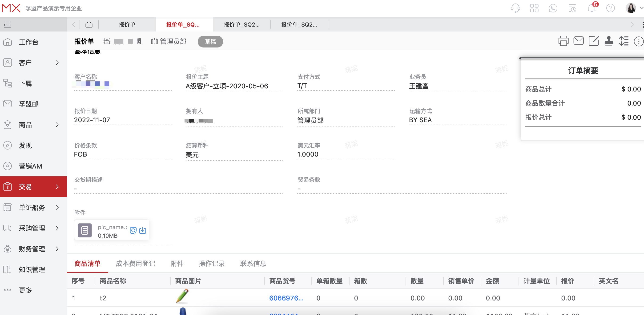Select the active red 报价单_SQ... tab
This screenshot has height=315, width=644.
[184, 24]
